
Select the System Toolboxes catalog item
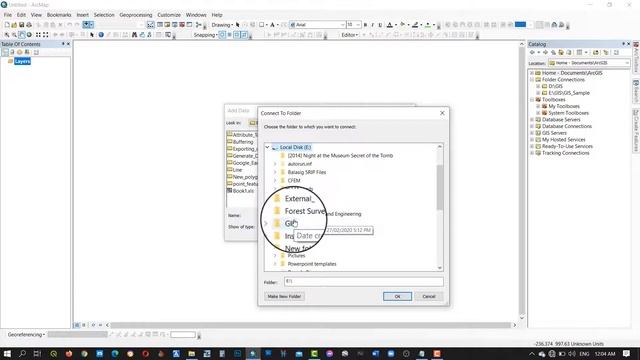pyautogui.click(x=568, y=113)
